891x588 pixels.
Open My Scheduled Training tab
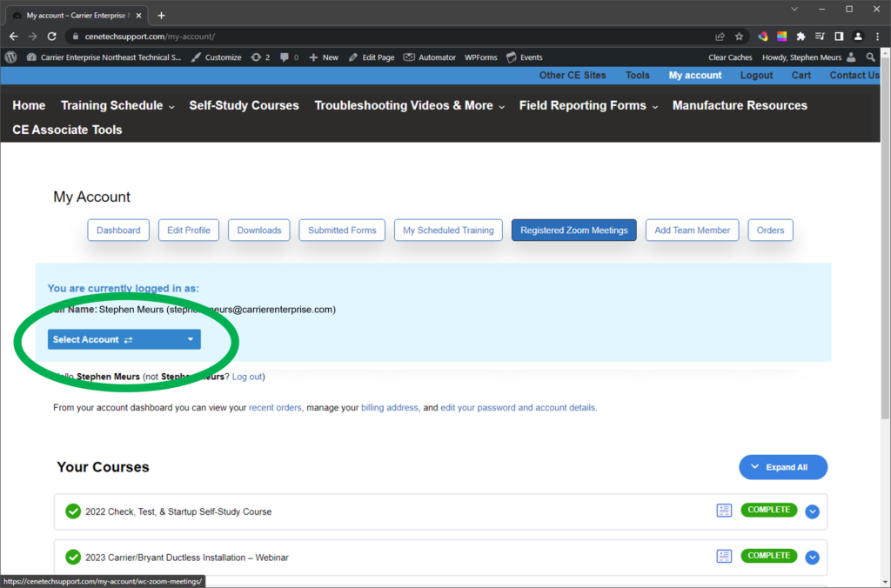click(448, 231)
